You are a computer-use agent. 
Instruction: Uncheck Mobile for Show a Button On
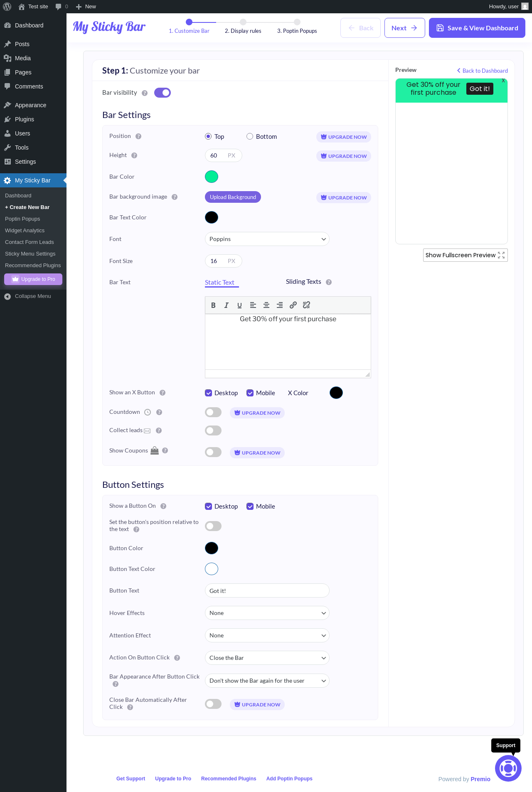tap(250, 507)
